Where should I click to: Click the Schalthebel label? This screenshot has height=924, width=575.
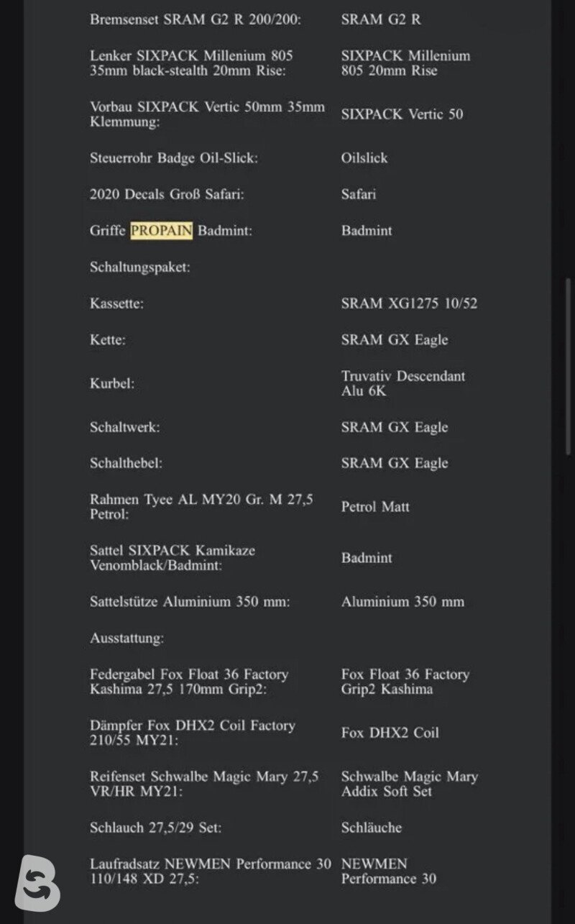tap(126, 463)
